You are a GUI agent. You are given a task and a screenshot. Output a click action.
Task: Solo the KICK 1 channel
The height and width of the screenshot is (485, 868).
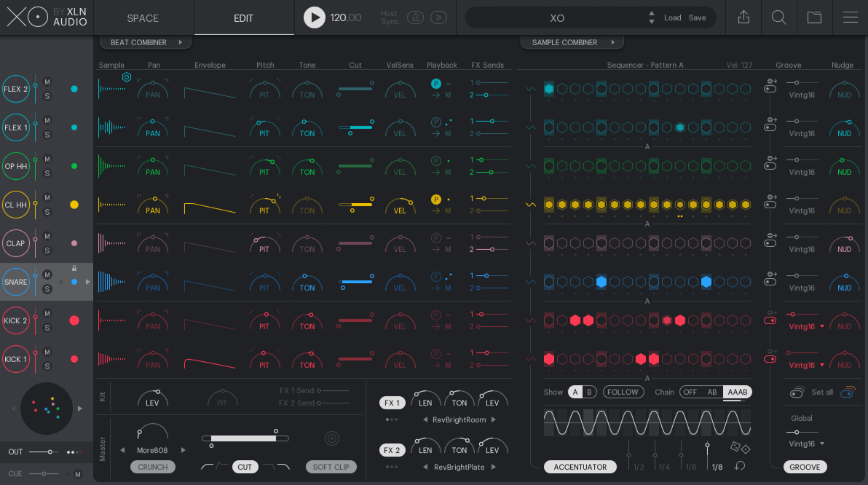47,366
